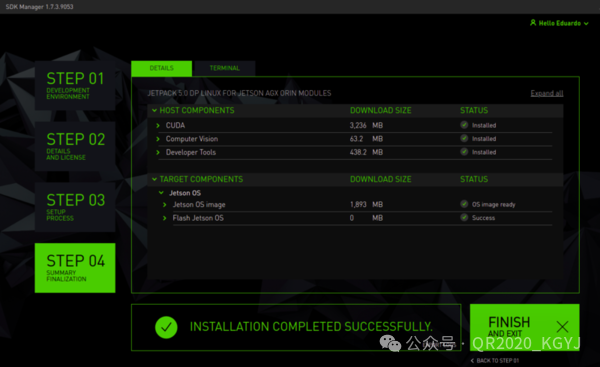Click the Flash Jetson OS Success checkmark icon
This screenshot has width=600, height=367.
464,217
